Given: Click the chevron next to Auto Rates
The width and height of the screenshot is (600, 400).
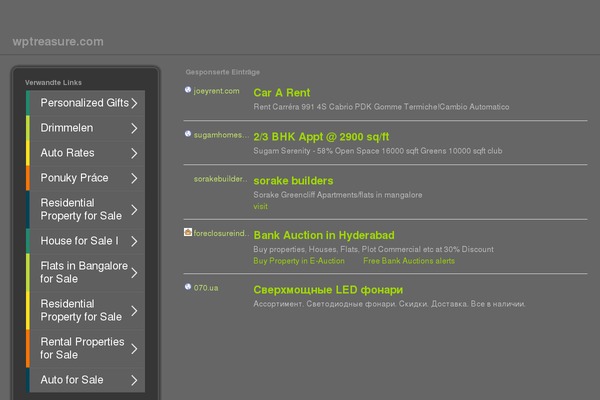Looking at the screenshot, I should [x=134, y=153].
